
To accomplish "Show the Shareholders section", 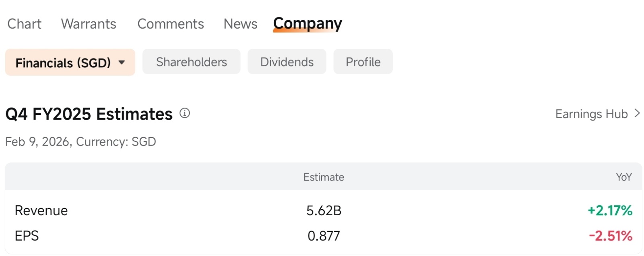I will (x=191, y=62).
